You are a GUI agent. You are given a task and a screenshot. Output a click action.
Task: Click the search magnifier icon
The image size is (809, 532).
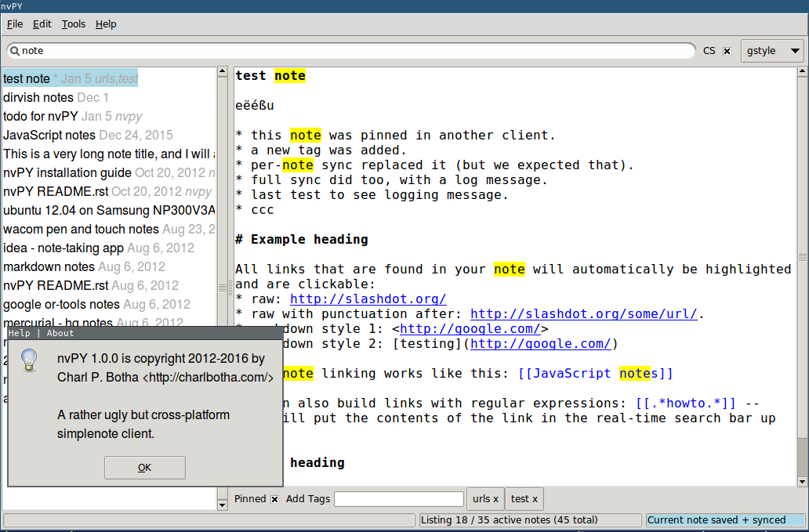(x=14, y=50)
